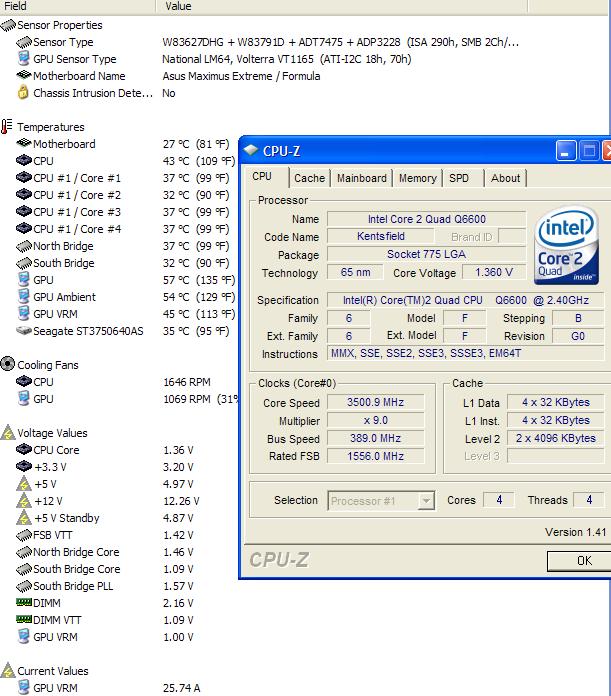
Task: Click the Kentsfield code name field
Action: click(381, 236)
